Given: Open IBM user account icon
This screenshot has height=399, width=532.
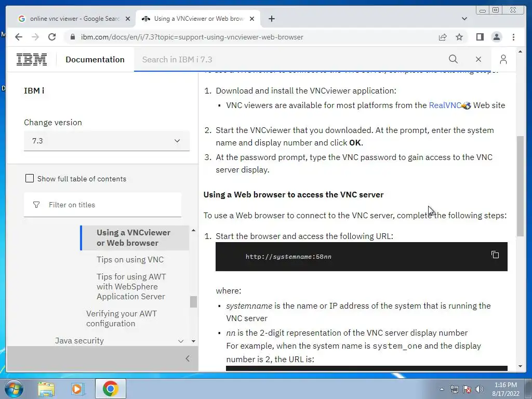Looking at the screenshot, I should (503, 59).
